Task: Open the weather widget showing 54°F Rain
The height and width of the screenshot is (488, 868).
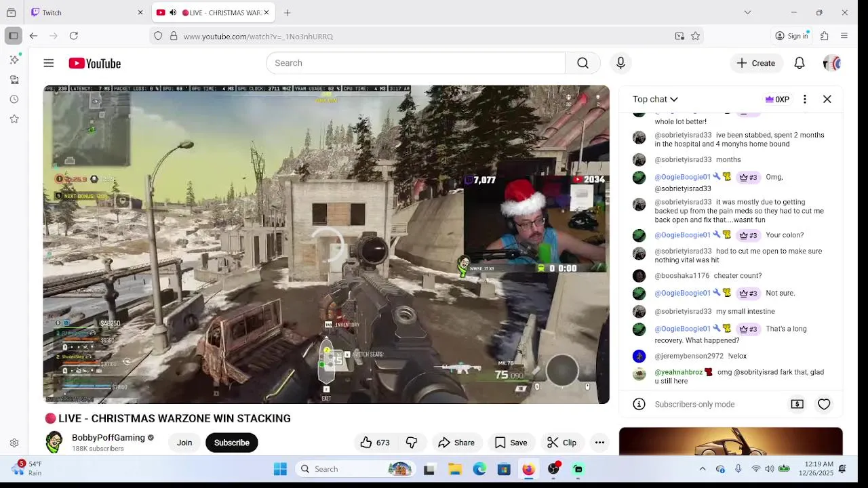Action: 27,468
